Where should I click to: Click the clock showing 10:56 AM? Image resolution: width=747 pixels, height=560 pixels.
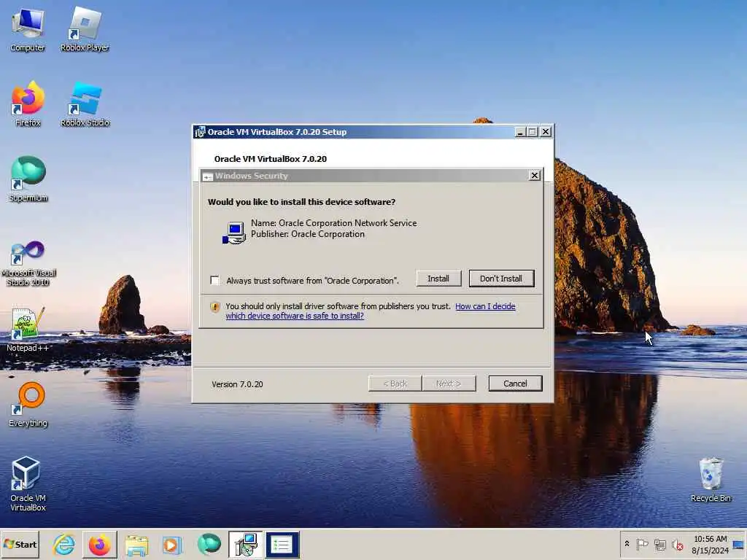pos(710,544)
